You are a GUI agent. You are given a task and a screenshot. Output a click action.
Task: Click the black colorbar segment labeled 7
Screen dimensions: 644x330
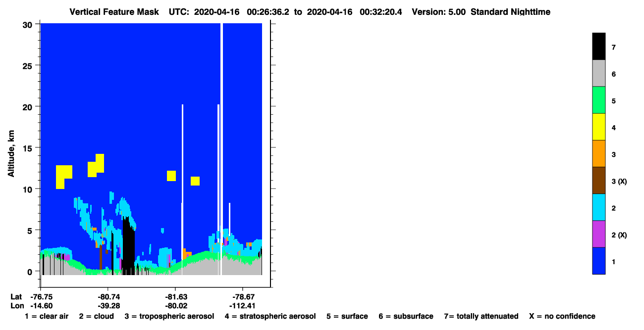pos(598,47)
